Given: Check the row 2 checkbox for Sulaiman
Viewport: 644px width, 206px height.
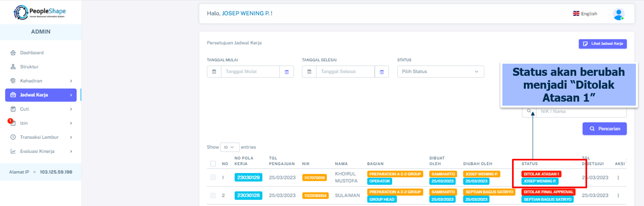Looking at the screenshot, I should [213, 196].
